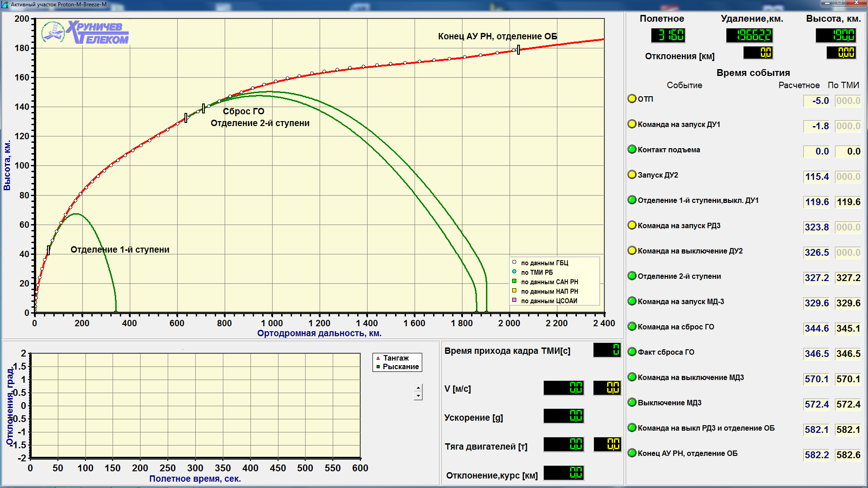The height and width of the screenshot is (488, 868).
Task: Click the по данным ЦСОАИ pink swatch
Action: pyautogui.click(x=514, y=300)
